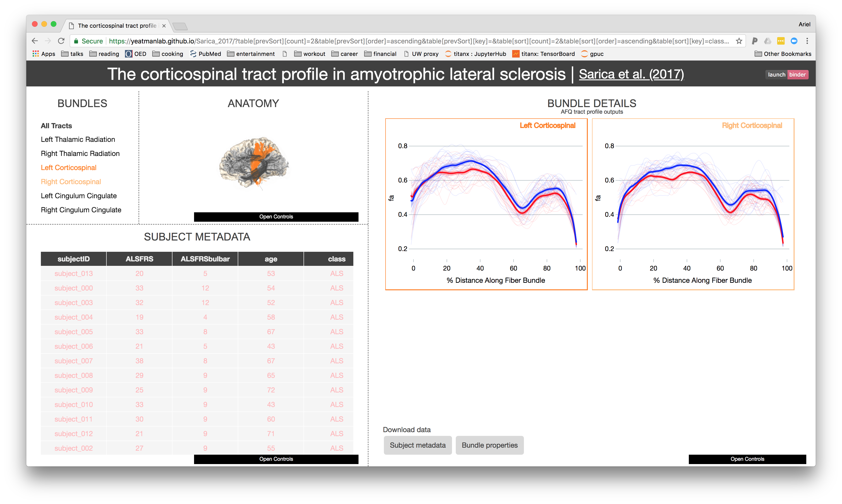Toggle Left Thalamic Radiation bundle
The height and width of the screenshot is (504, 842).
coord(78,139)
